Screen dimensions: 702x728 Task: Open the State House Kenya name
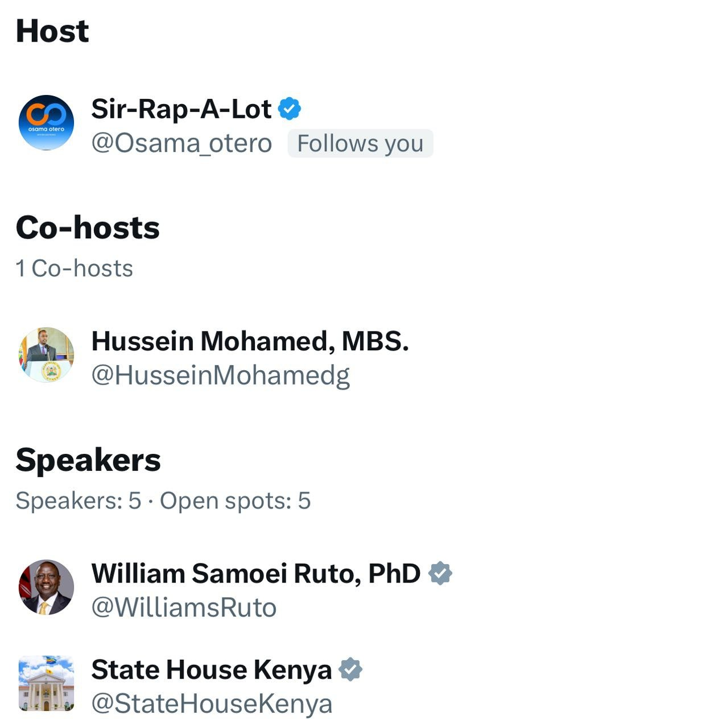[x=211, y=669]
